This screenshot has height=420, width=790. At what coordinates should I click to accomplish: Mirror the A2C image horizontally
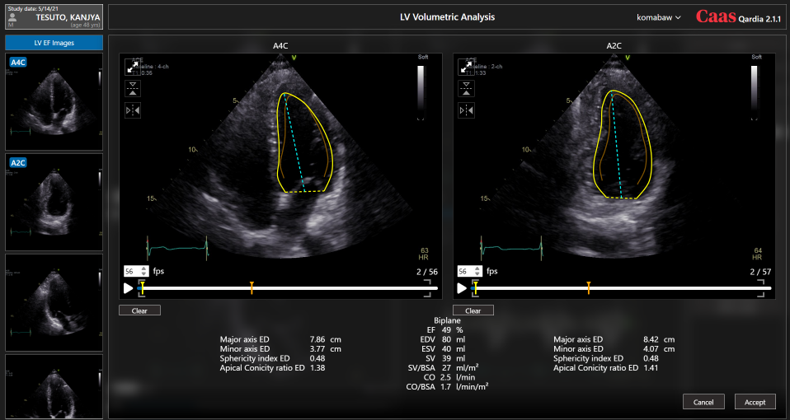point(466,111)
